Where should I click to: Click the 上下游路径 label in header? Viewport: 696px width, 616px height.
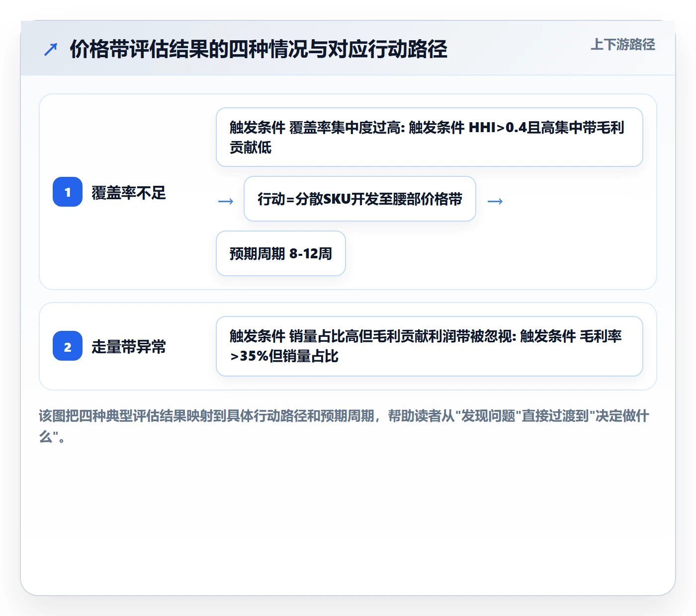[622, 45]
